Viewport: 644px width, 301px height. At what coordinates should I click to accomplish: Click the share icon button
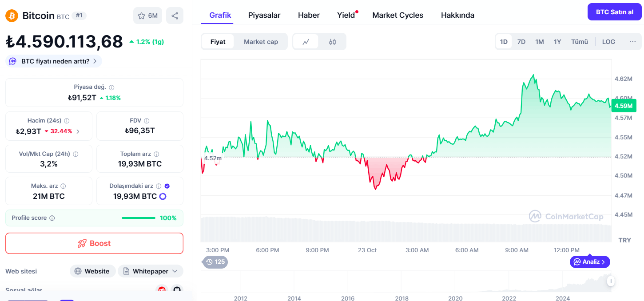coord(175,16)
